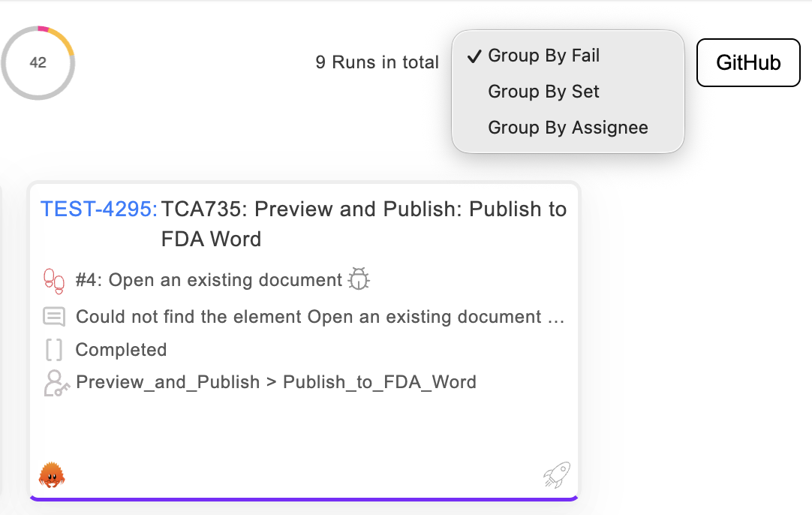Click the person-with-key icon
Image resolution: width=812 pixels, height=515 pixels.
(56, 383)
